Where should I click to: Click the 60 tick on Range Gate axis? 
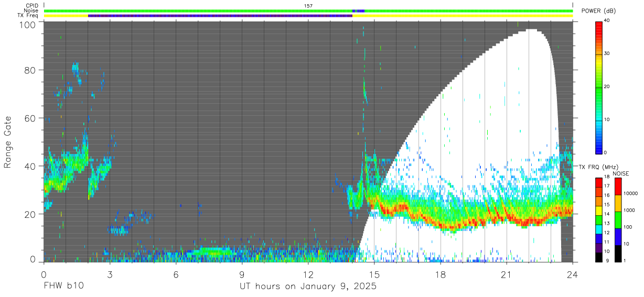30,118
